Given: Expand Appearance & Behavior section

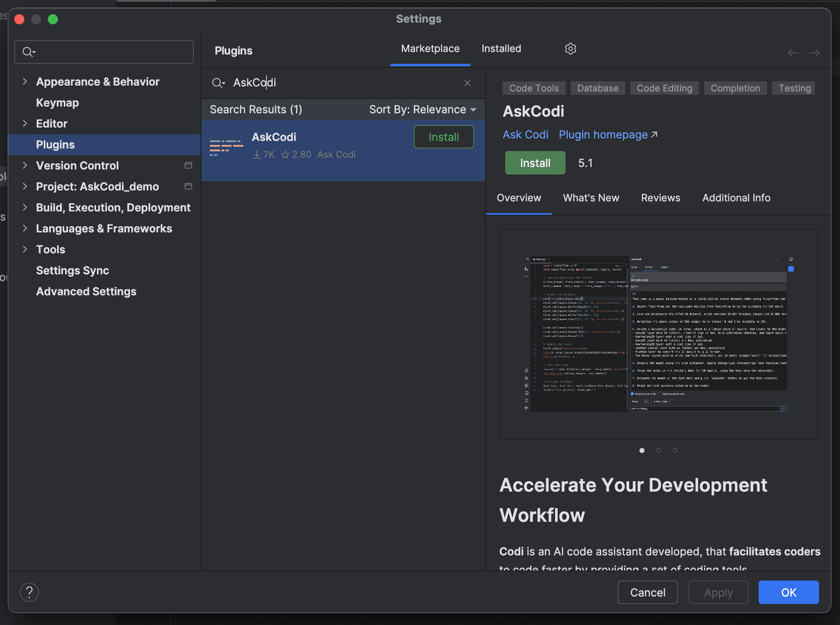Looking at the screenshot, I should pos(25,81).
